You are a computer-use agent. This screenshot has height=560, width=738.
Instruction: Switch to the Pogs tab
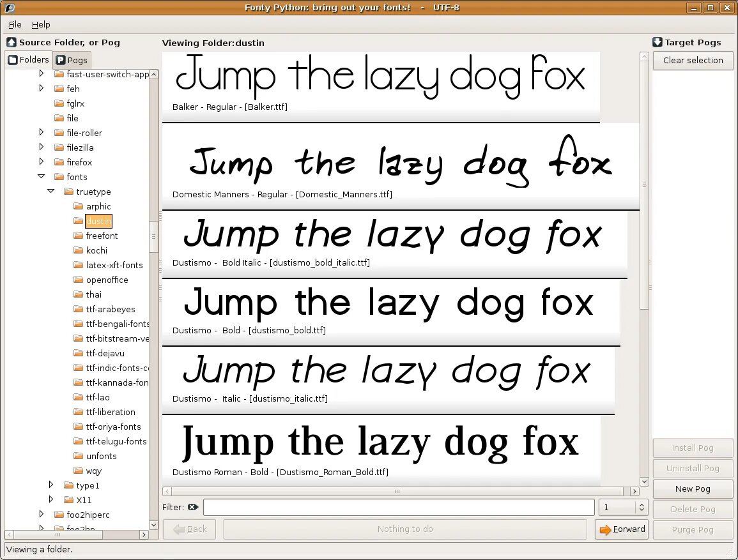point(72,60)
